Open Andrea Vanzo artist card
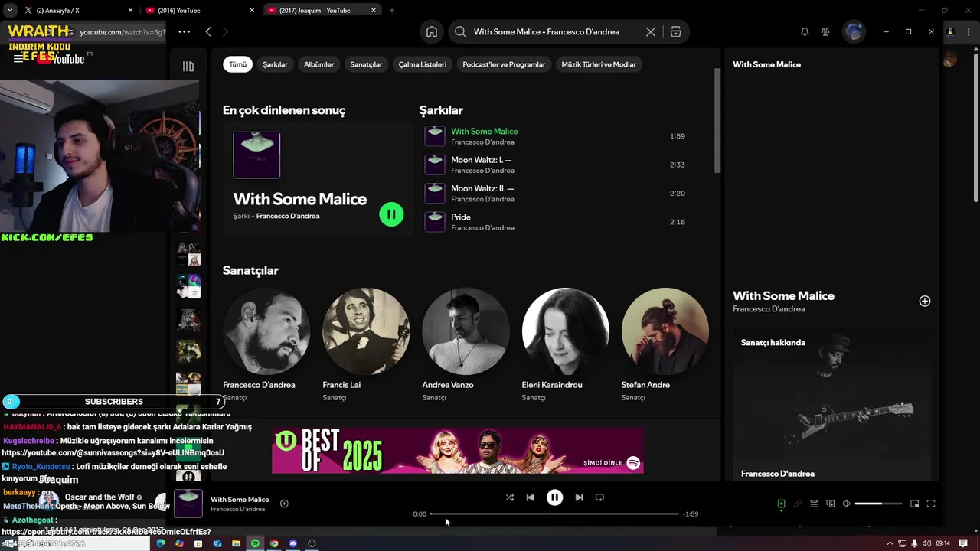The image size is (980, 551). 465,344
